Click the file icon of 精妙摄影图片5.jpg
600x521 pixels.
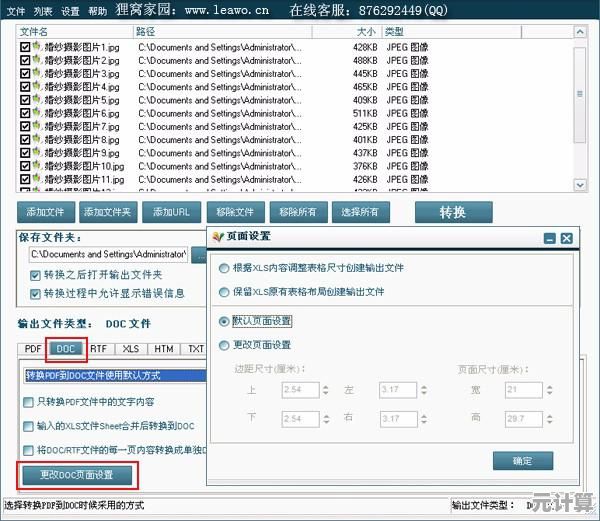[37, 100]
